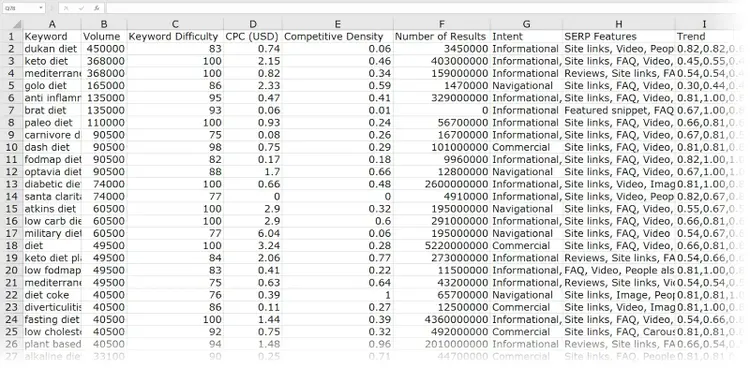Viewport: 750px width, 368px height.
Task: Select Keyword Difficulty cell 93
Action: click(175, 110)
